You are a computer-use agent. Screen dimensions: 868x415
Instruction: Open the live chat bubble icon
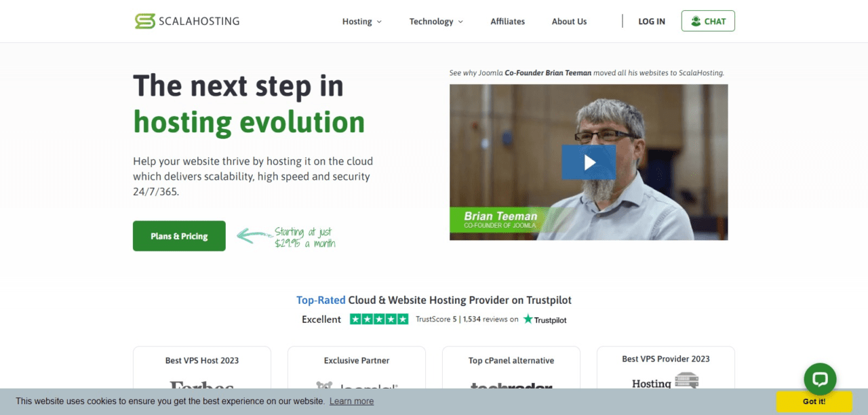820,379
